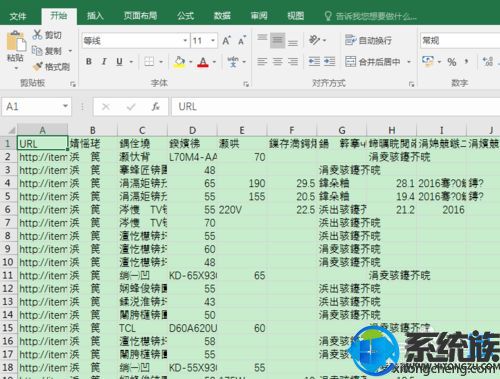Screen dimensions: 500x379
Task: Click the Copy (复制) button
Action: pyautogui.click(x=47, y=51)
